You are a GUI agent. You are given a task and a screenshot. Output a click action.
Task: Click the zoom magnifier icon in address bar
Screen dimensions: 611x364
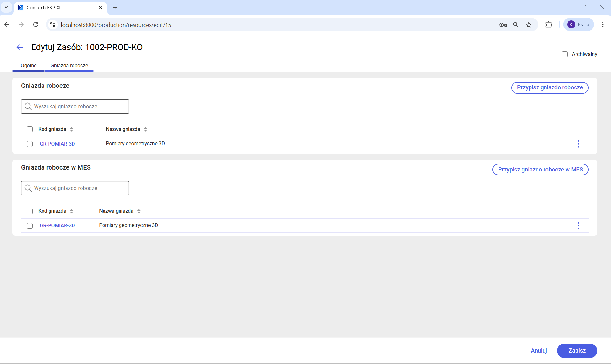516,25
